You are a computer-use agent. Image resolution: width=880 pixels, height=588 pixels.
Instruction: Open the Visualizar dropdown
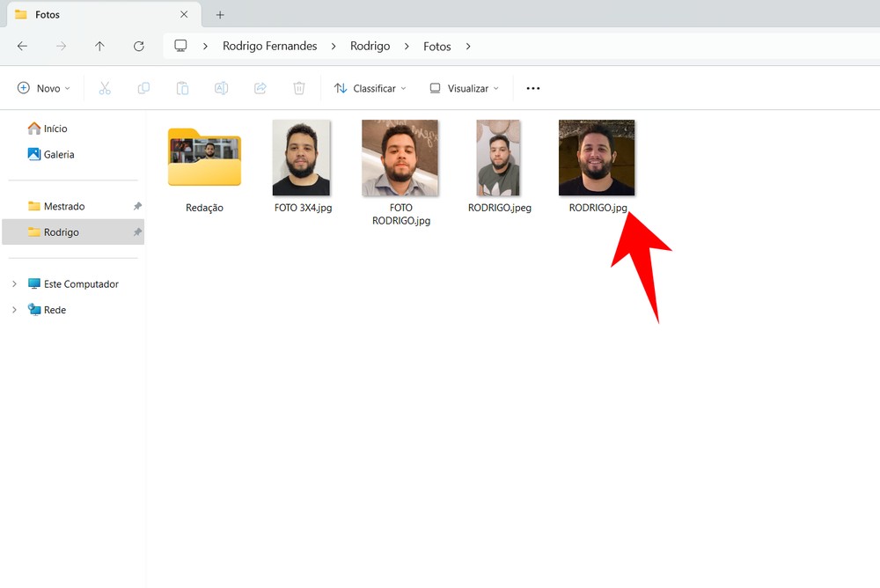pos(463,88)
